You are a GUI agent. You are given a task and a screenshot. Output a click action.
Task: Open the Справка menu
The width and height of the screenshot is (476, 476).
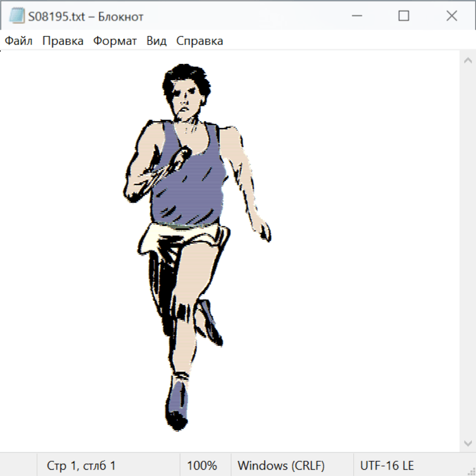pyautogui.click(x=199, y=41)
